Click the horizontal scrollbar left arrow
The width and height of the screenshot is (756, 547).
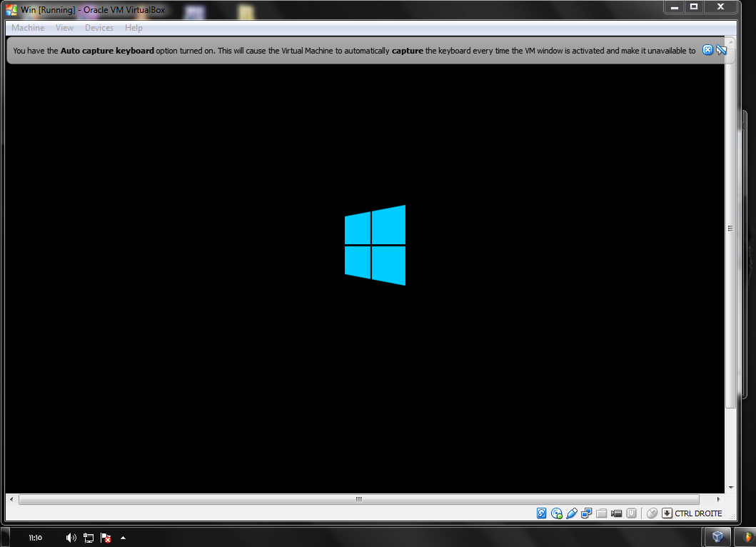point(11,499)
